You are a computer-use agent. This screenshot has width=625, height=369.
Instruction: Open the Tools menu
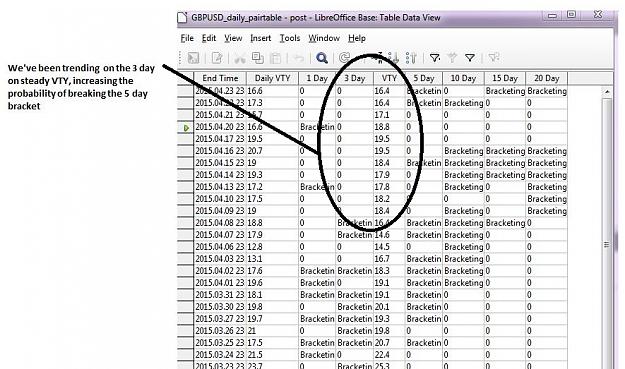click(290, 38)
